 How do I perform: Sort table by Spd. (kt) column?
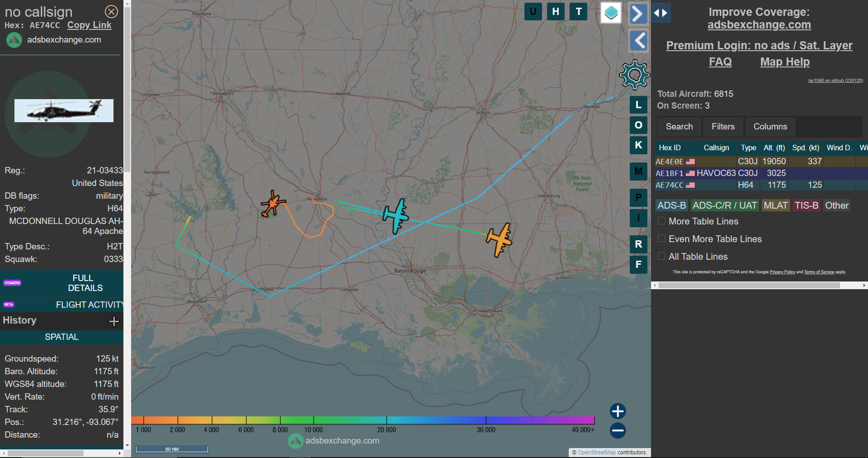(806, 148)
